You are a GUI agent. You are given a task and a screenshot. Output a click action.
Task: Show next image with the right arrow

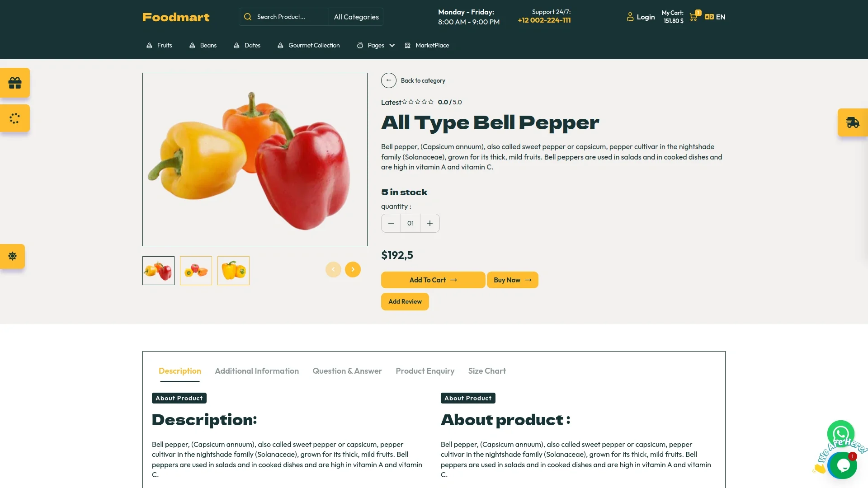353,269
